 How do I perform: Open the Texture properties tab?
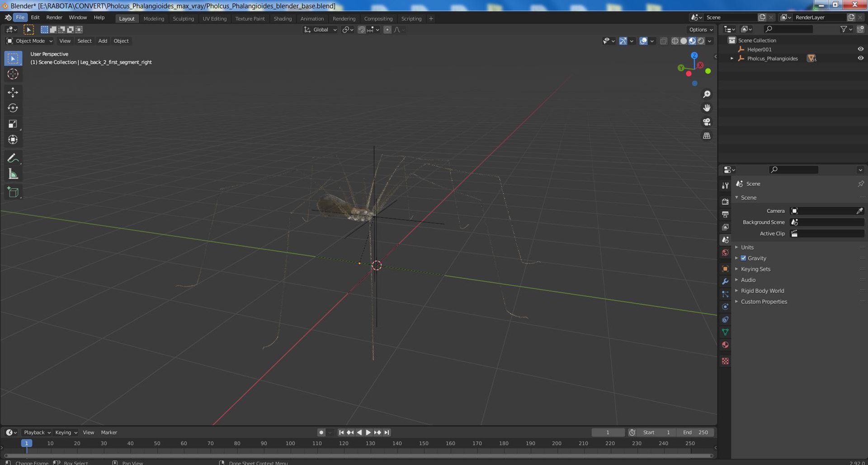[x=725, y=361]
